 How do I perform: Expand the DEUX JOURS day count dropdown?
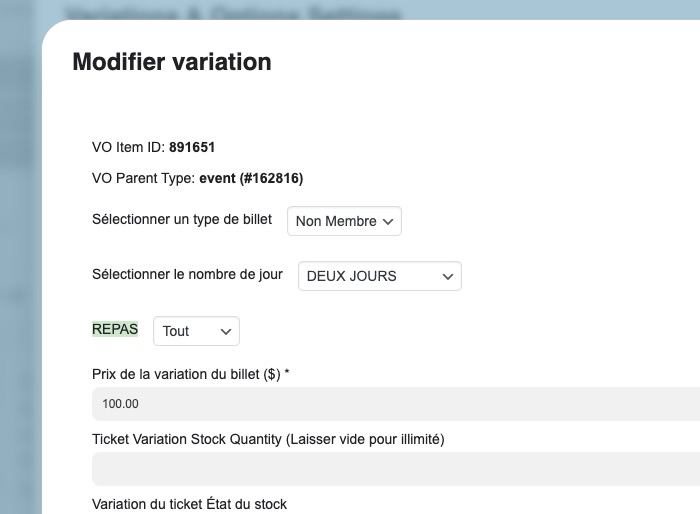(379, 276)
